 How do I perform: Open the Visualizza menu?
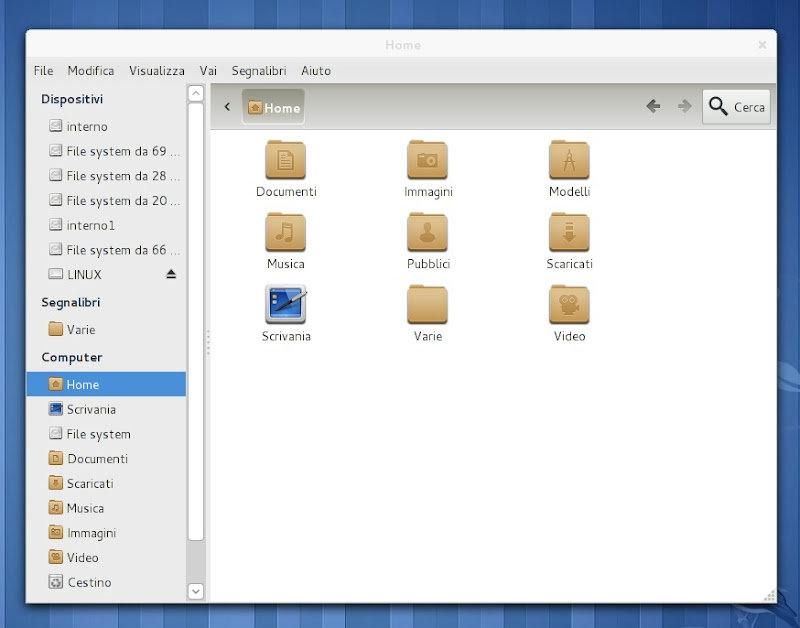coord(157,70)
